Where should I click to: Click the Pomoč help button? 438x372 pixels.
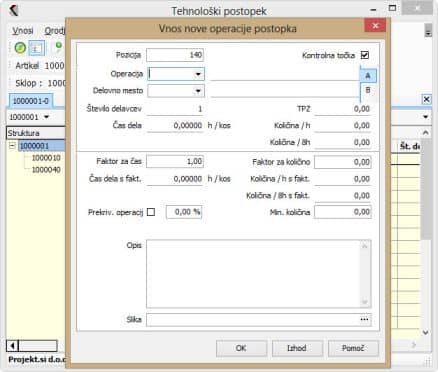coord(353,348)
